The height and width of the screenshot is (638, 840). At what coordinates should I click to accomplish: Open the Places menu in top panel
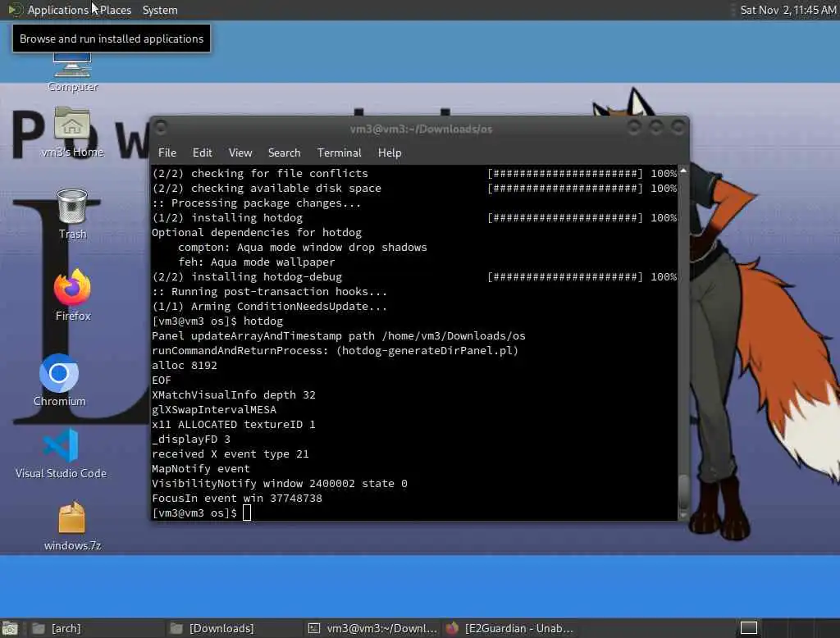tap(115, 10)
